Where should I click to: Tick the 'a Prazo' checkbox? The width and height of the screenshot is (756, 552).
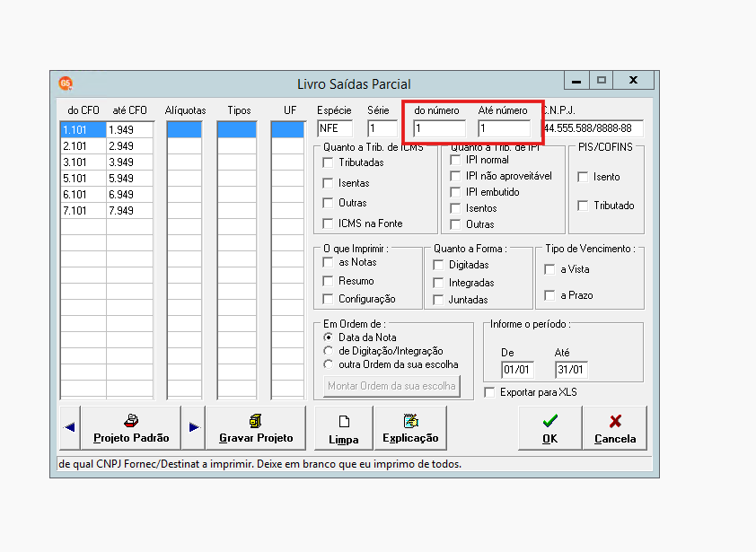pos(549,295)
